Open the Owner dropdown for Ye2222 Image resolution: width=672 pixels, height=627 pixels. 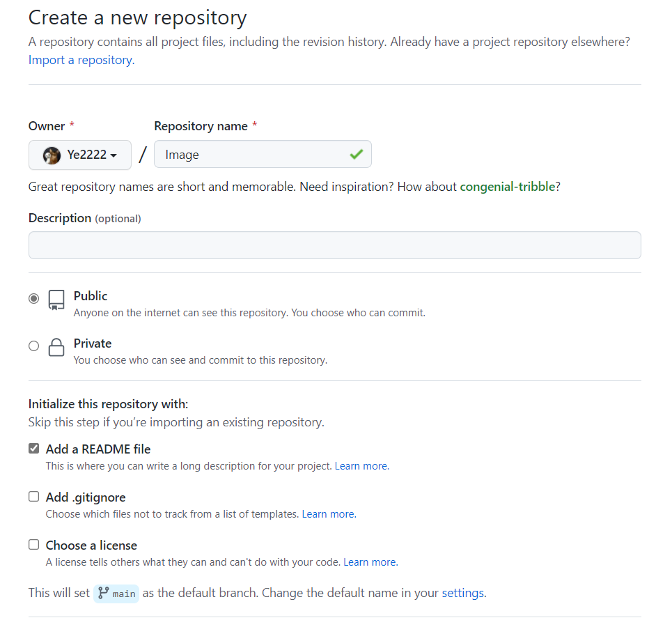point(80,155)
